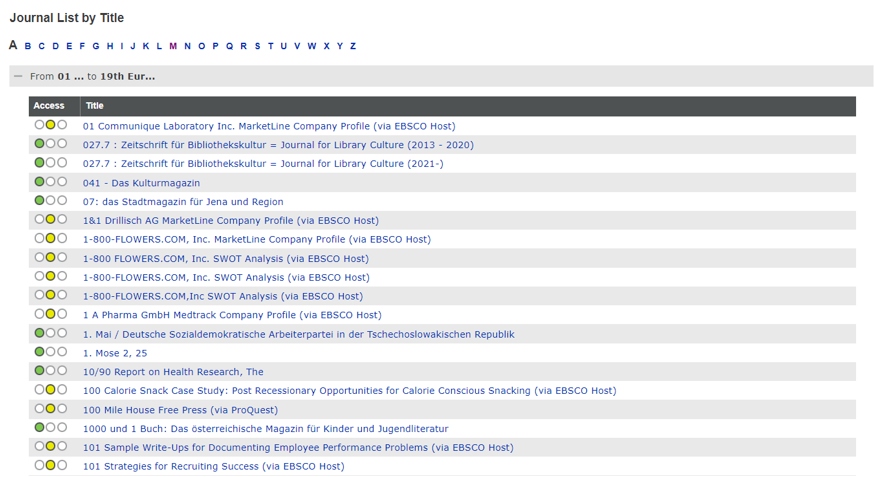Show journals beginning with X
This screenshot has height=477, width=874.
[x=327, y=46]
